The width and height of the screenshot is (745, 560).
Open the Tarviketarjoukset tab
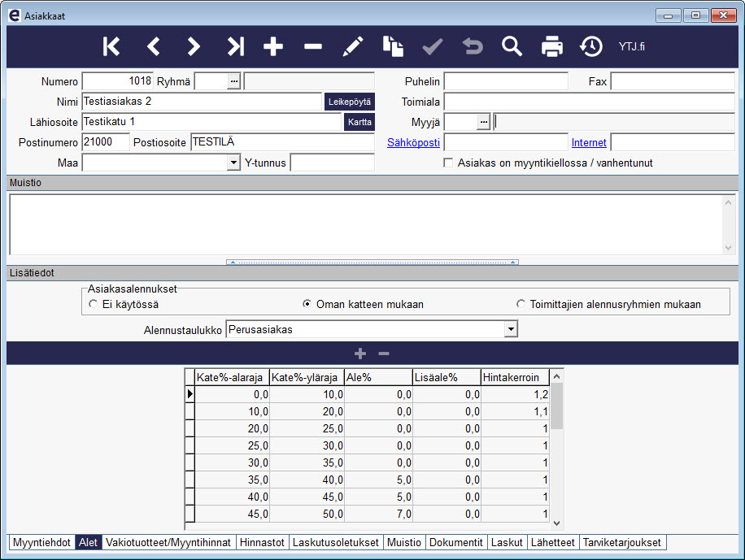[x=622, y=542]
